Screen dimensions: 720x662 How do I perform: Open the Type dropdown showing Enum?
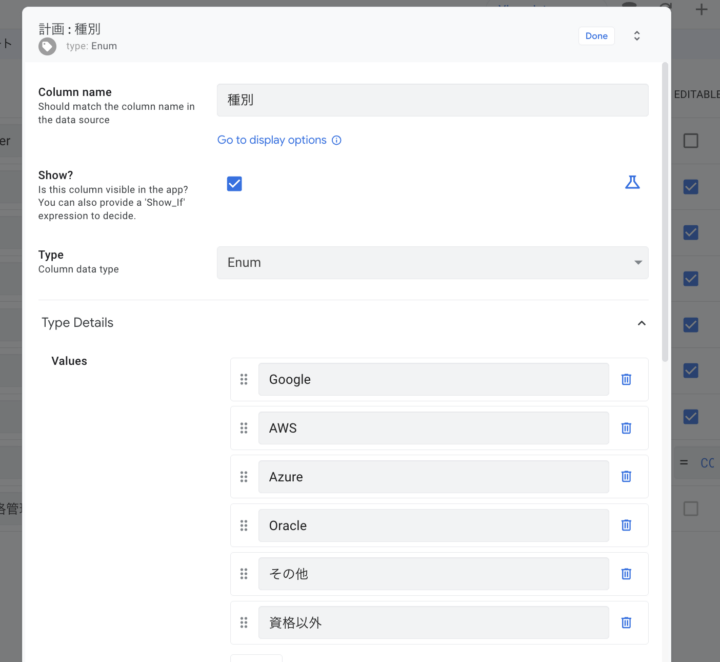432,263
